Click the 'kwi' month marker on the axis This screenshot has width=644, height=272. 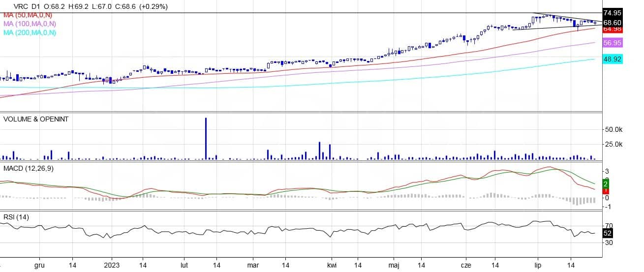332,265
